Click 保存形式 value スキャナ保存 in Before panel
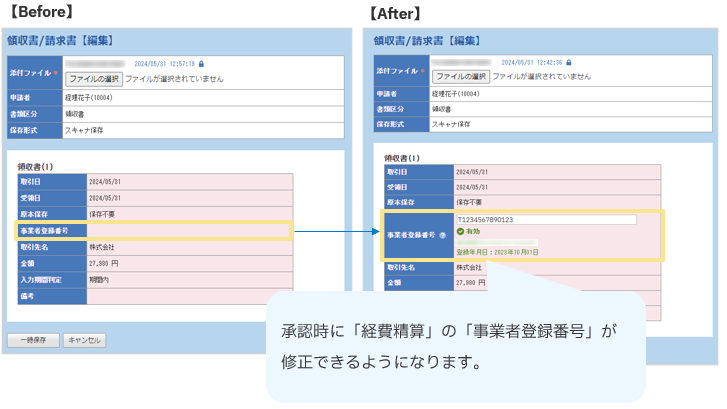This screenshot has width=727, height=409. click(x=85, y=130)
